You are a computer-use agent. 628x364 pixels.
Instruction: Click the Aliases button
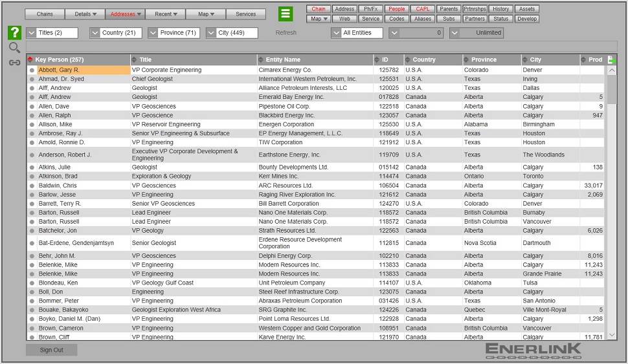pyautogui.click(x=423, y=19)
